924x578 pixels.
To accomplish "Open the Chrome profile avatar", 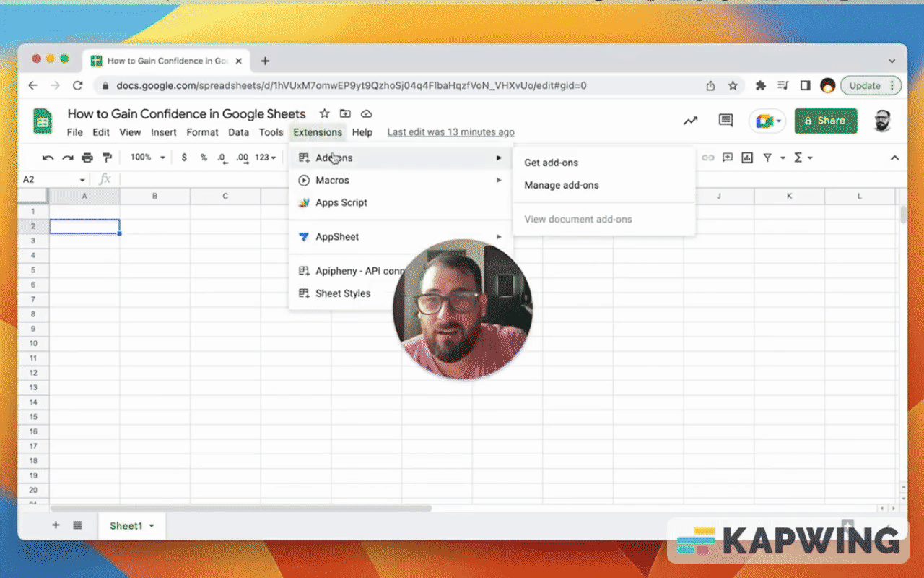I will [828, 85].
